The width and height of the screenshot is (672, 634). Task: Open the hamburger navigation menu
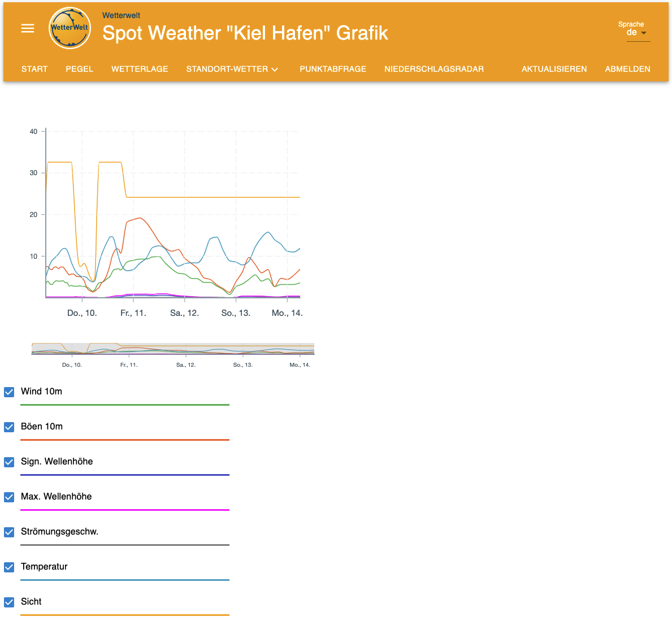28,28
